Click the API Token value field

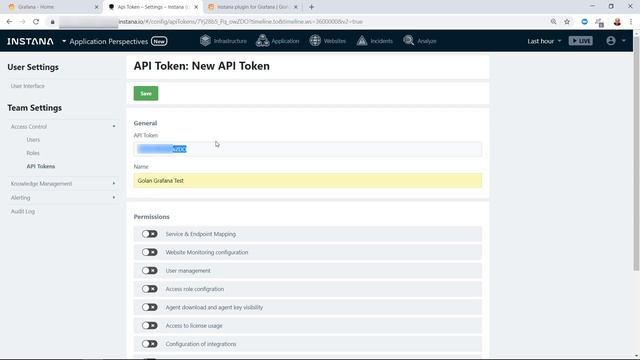pos(308,149)
